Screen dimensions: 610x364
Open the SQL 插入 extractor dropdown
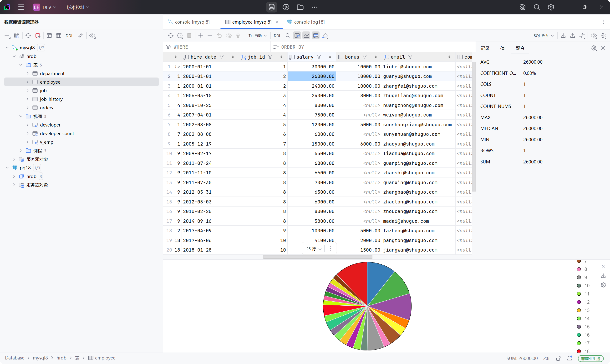click(x=544, y=35)
